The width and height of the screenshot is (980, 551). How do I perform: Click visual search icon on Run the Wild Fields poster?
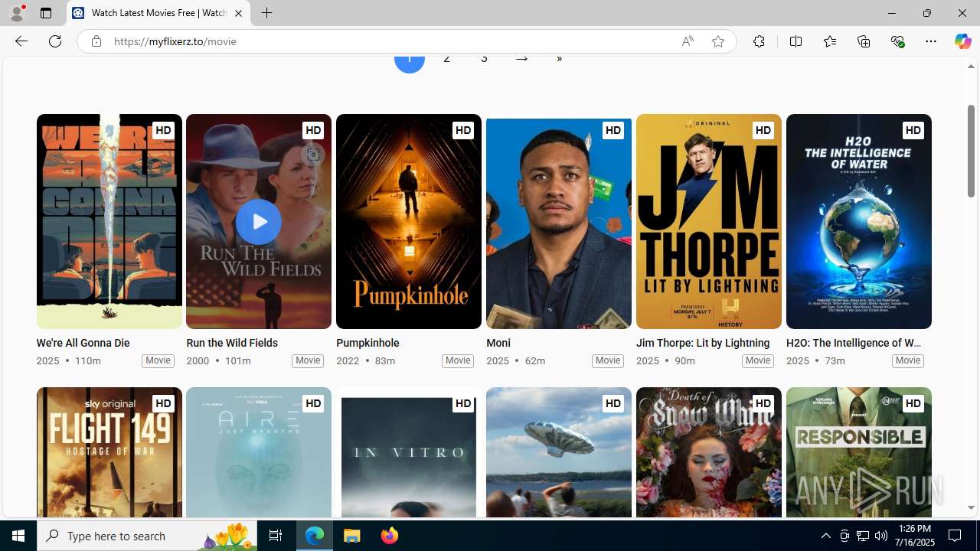coord(312,155)
